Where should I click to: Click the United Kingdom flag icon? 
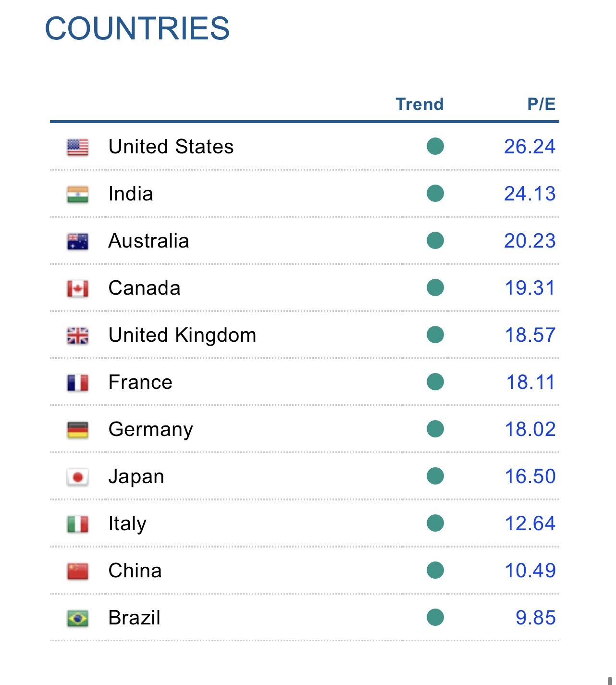pyautogui.click(x=78, y=336)
